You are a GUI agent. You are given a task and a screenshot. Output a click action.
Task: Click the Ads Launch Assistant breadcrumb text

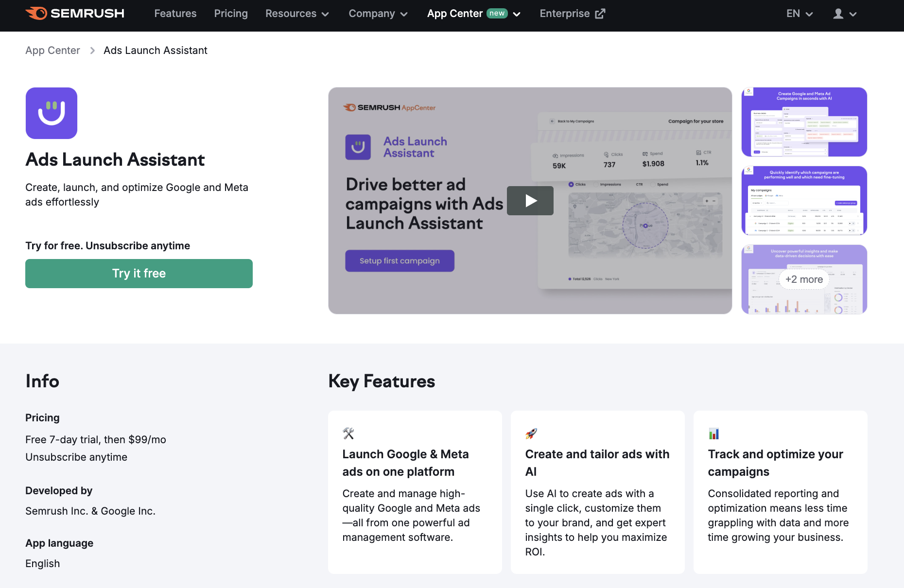(x=156, y=51)
